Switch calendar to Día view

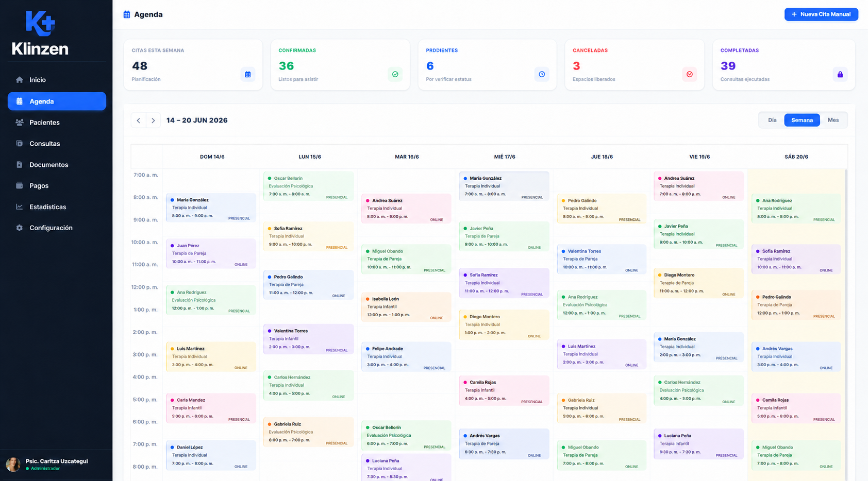coord(772,120)
